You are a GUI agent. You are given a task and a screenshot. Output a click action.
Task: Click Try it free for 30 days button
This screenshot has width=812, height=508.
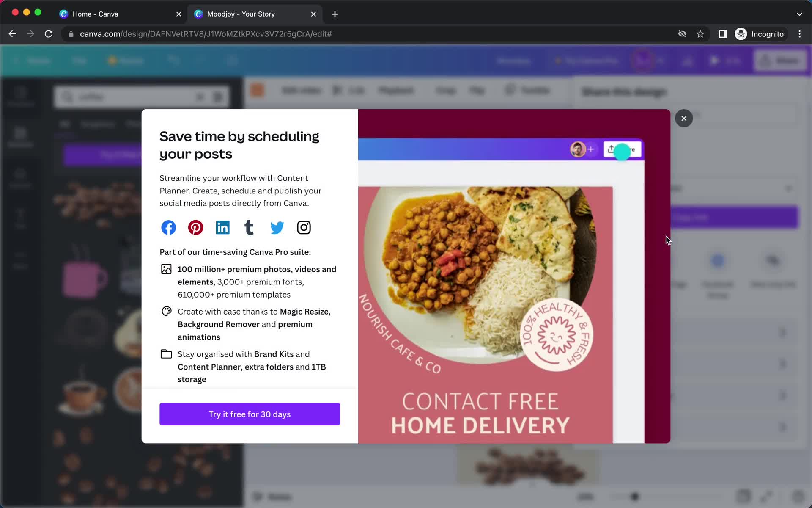tap(250, 414)
